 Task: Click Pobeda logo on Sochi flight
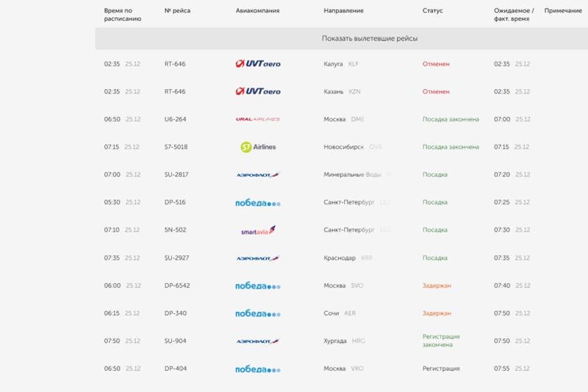tap(258, 313)
